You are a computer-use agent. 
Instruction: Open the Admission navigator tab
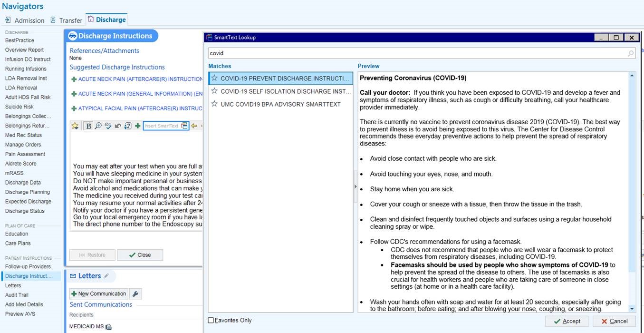coord(25,20)
